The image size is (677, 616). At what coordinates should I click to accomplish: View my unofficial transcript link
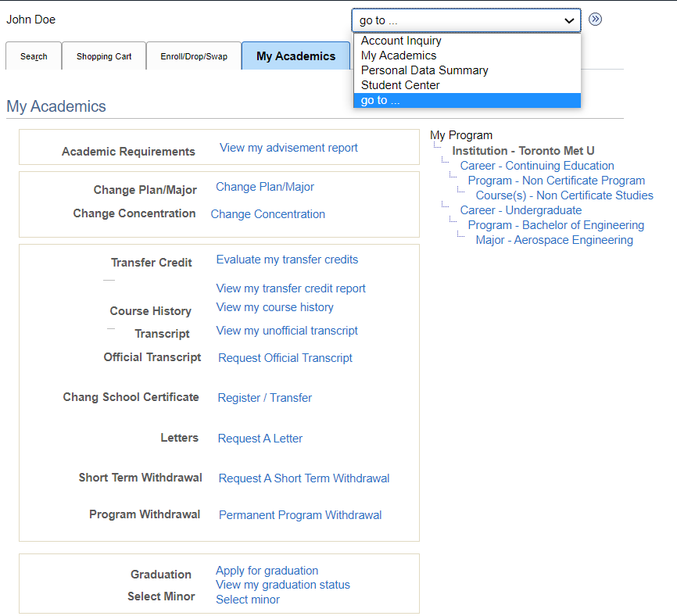pos(287,331)
